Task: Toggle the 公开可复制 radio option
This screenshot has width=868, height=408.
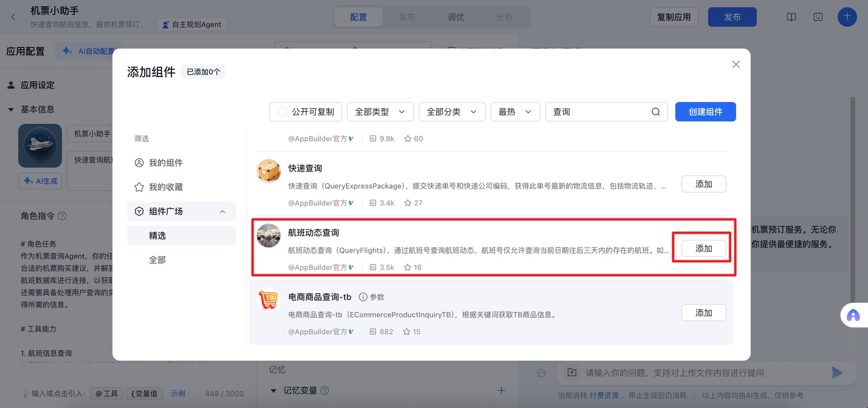Action: pos(282,112)
